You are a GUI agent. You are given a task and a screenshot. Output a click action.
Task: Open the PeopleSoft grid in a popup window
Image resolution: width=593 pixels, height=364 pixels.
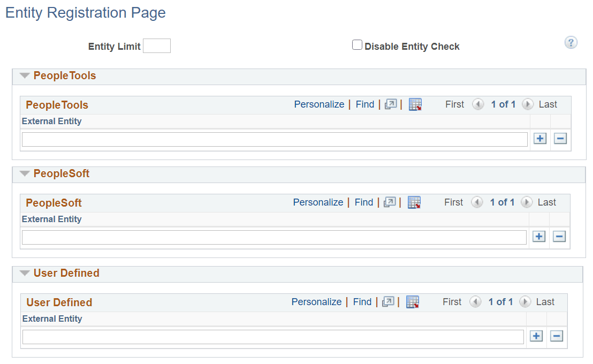point(389,202)
